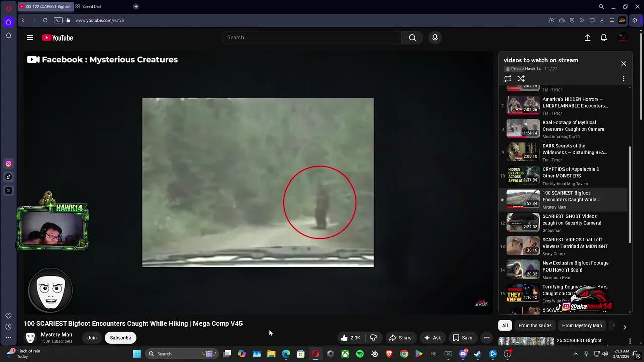Open Opera downloads icon
The width and height of the screenshot is (644, 362).
(602, 20)
